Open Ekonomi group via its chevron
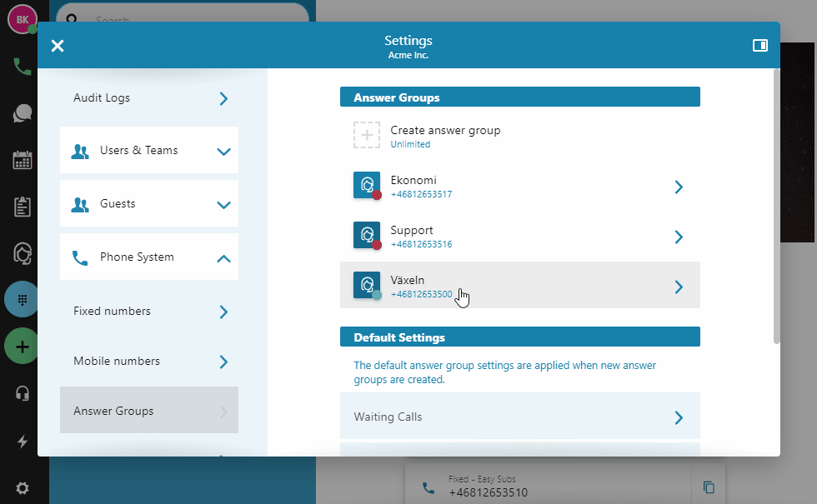The image size is (817, 504). point(679,187)
